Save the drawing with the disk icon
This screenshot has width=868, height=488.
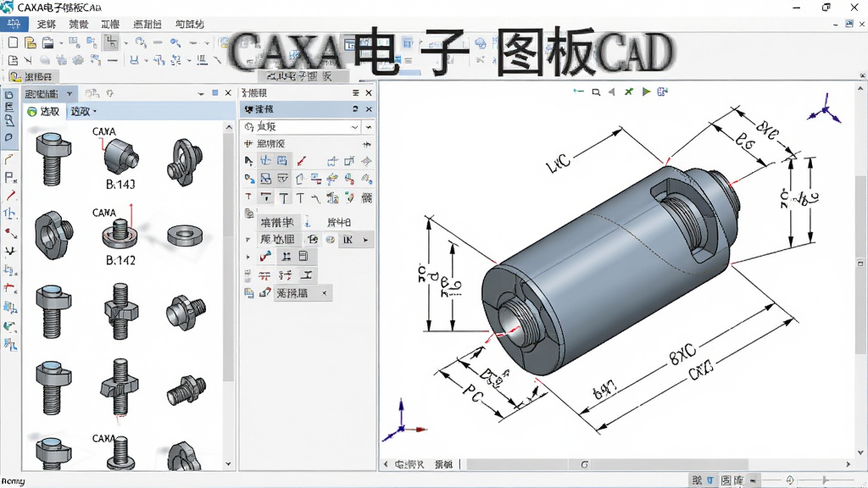(x=48, y=42)
